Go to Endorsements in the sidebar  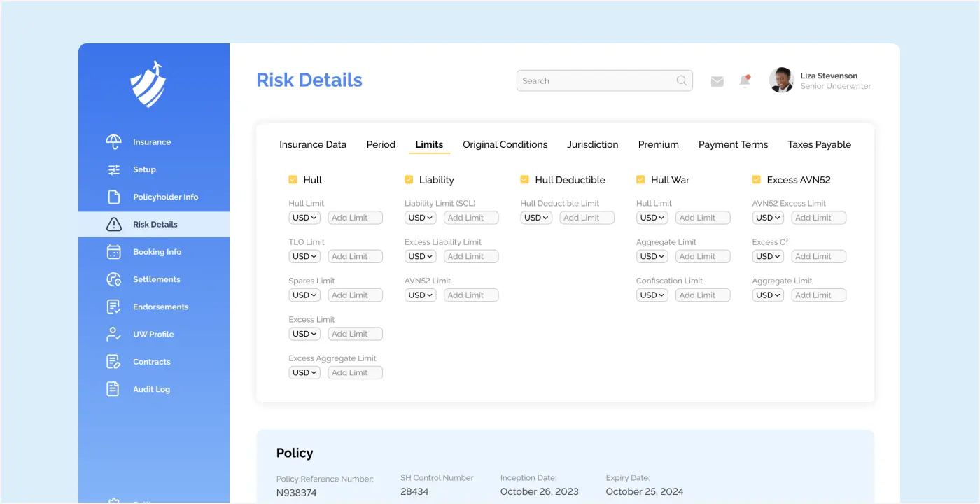click(x=160, y=307)
